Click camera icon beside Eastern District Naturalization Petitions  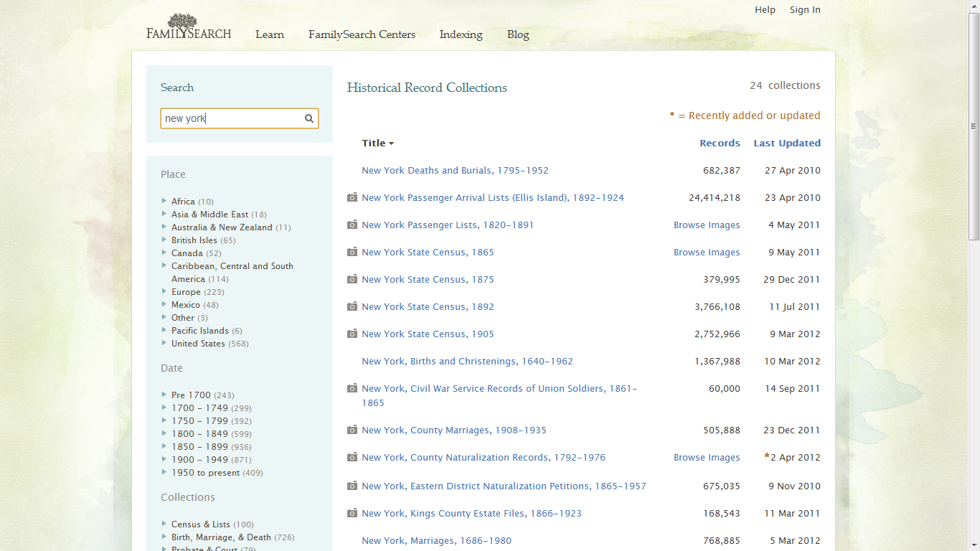352,486
